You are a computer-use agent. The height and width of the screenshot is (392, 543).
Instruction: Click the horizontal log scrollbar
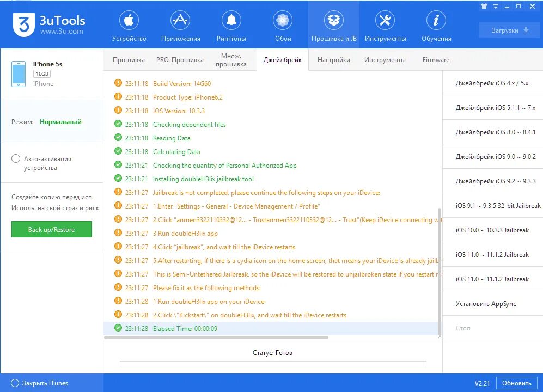click(216, 338)
